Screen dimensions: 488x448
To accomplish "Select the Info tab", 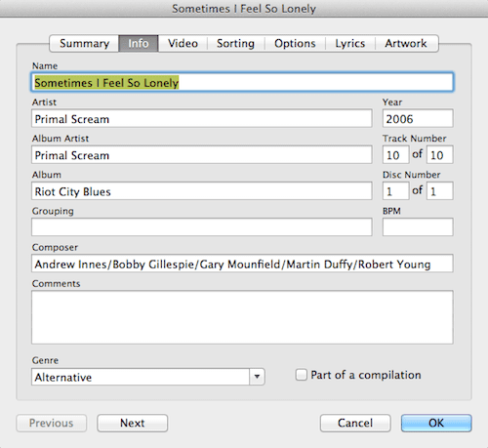I will coord(139,43).
